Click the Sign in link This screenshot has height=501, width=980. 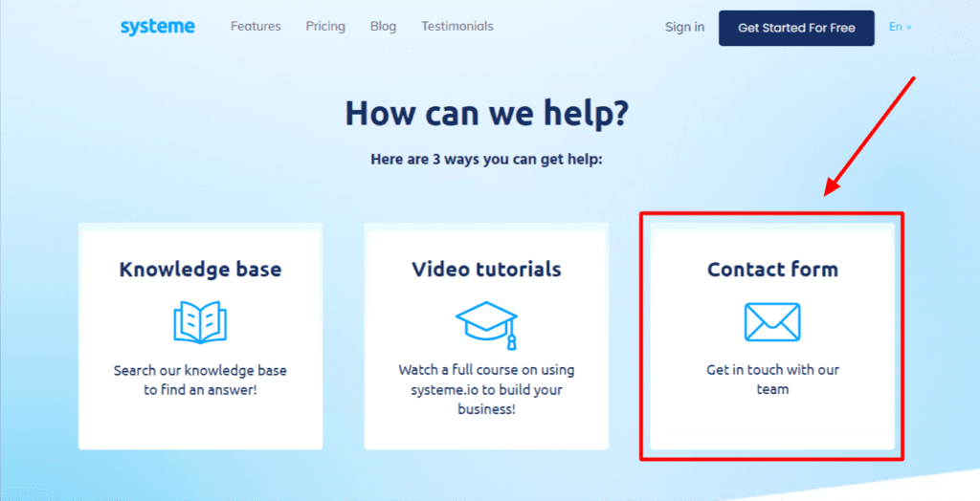(x=684, y=27)
